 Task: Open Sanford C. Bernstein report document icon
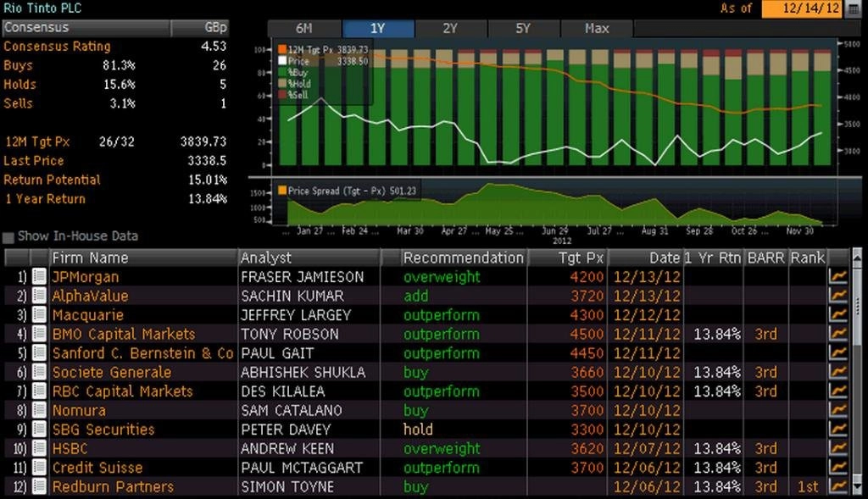[39, 352]
